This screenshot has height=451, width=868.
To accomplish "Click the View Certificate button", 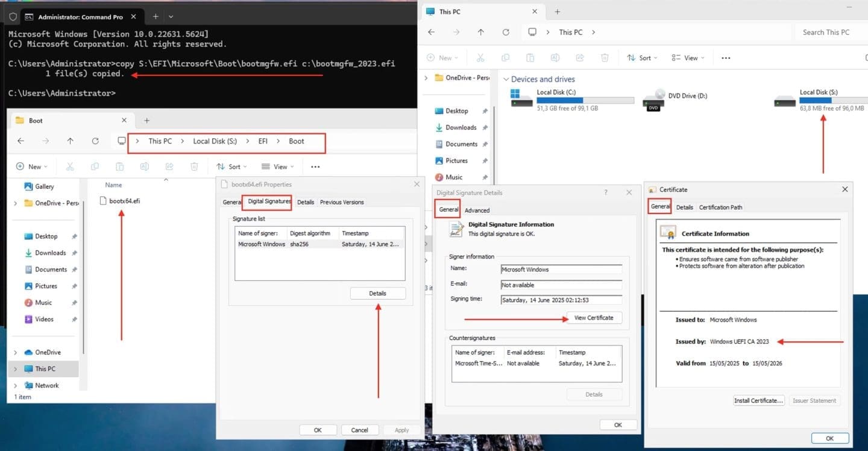I will [x=594, y=318].
